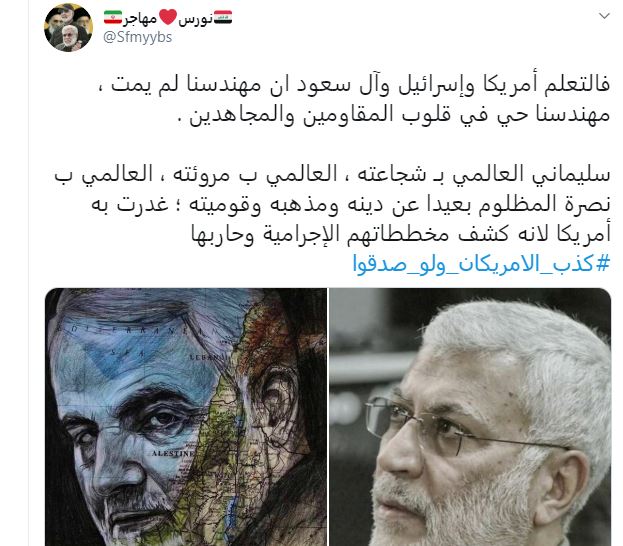Click the Iran flag emoji in display name
This screenshot has height=546, width=623.
[113, 17]
